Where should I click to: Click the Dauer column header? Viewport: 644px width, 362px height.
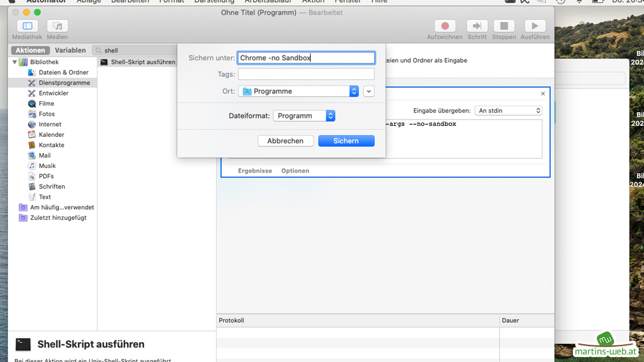(526, 320)
